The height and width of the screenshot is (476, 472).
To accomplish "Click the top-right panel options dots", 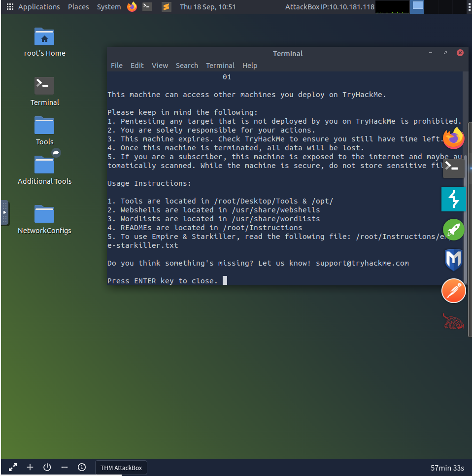I will (470, 7).
